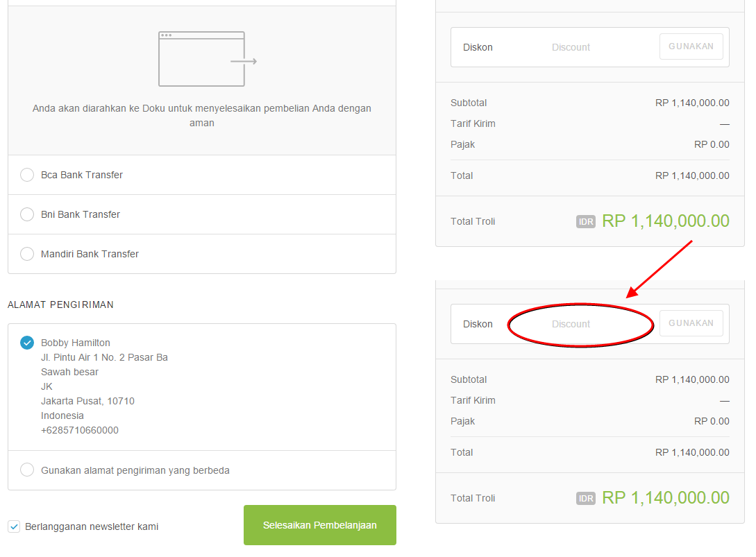Click the Total amount in upper summary
The height and width of the screenshot is (557, 756).
pos(692,176)
